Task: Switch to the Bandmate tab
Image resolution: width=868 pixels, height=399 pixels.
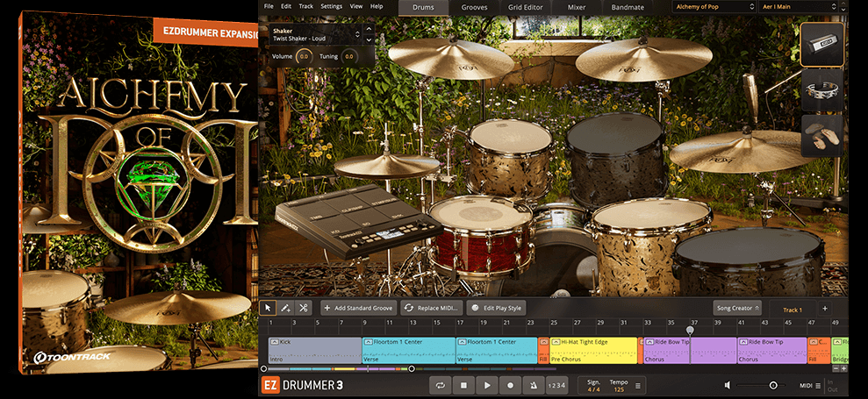Action: 628,7
